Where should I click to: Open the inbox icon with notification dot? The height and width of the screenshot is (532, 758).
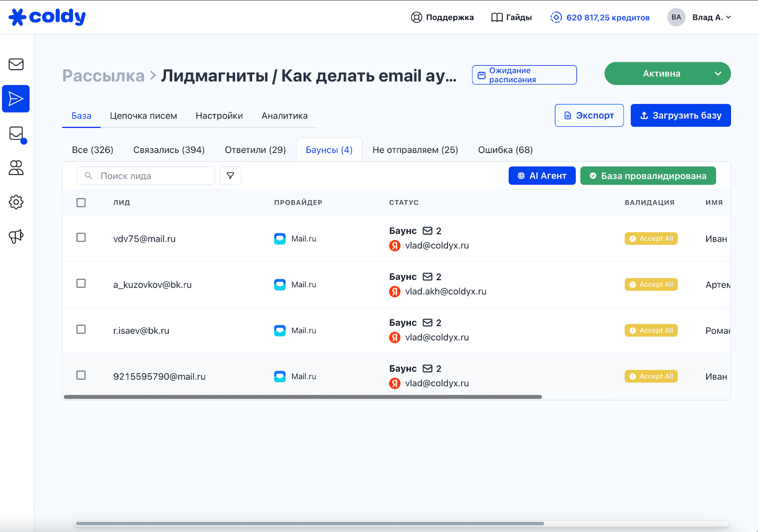17,134
